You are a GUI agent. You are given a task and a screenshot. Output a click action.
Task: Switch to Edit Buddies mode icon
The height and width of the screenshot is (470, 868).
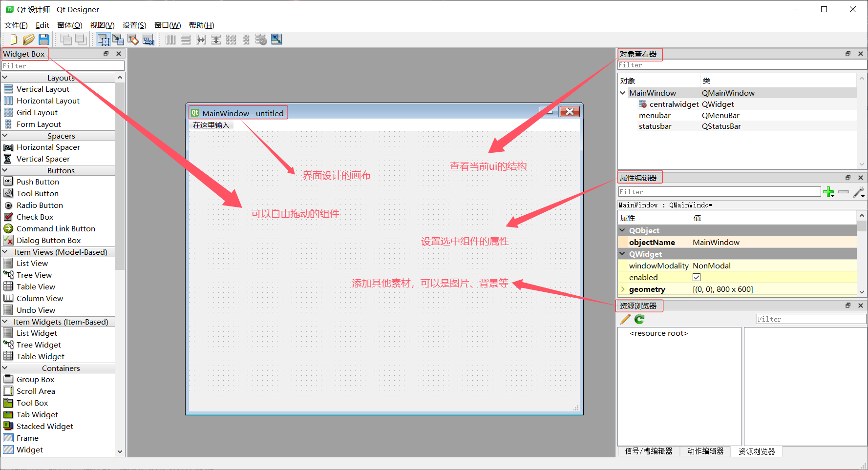[133, 40]
